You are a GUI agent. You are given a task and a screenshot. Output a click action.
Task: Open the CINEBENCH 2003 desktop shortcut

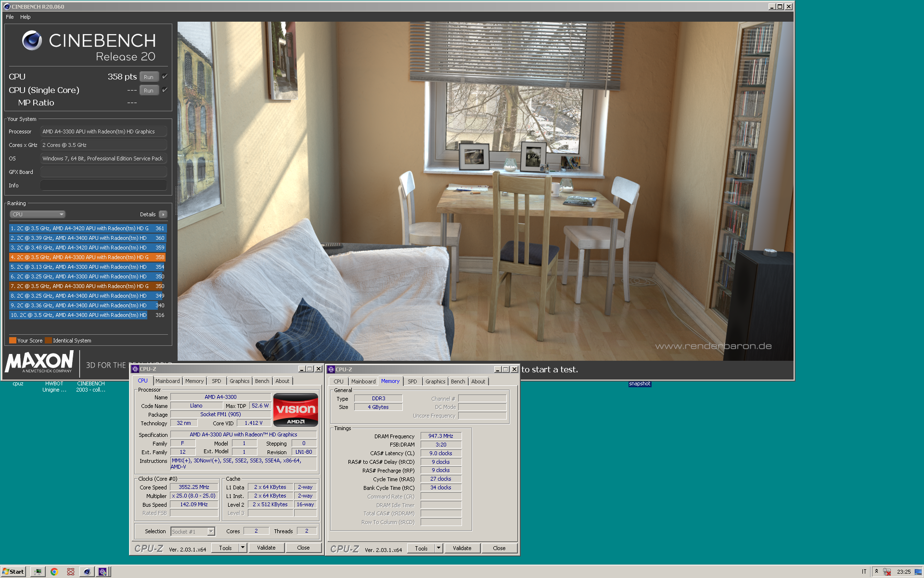(91, 387)
